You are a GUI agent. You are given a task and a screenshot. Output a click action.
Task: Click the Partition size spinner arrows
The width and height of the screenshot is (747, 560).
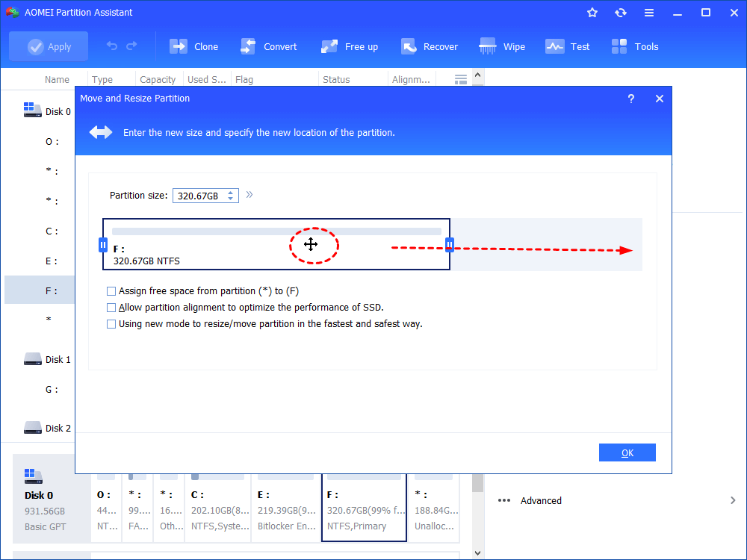tap(232, 196)
